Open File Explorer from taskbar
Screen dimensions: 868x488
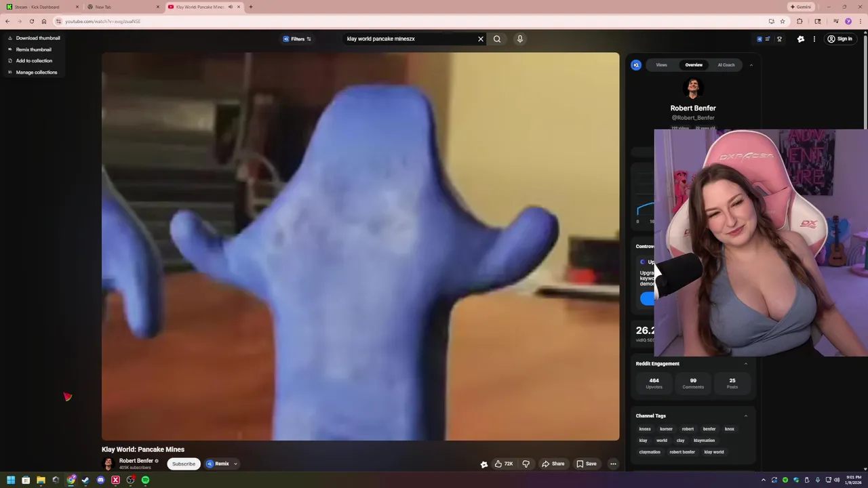point(41,480)
